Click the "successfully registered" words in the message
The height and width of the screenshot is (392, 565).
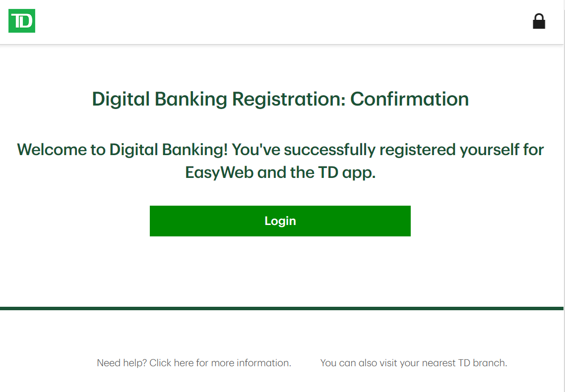(x=370, y=150)
